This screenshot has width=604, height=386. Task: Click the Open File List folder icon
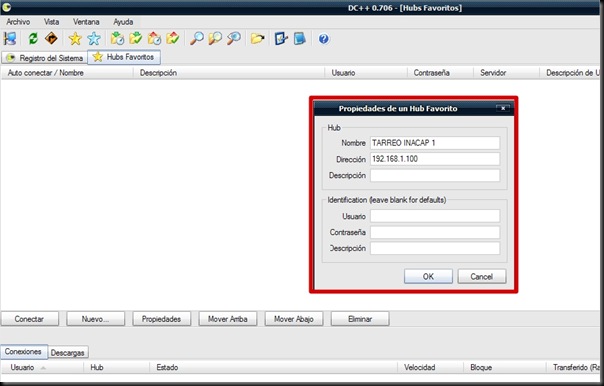coord(257,39)
